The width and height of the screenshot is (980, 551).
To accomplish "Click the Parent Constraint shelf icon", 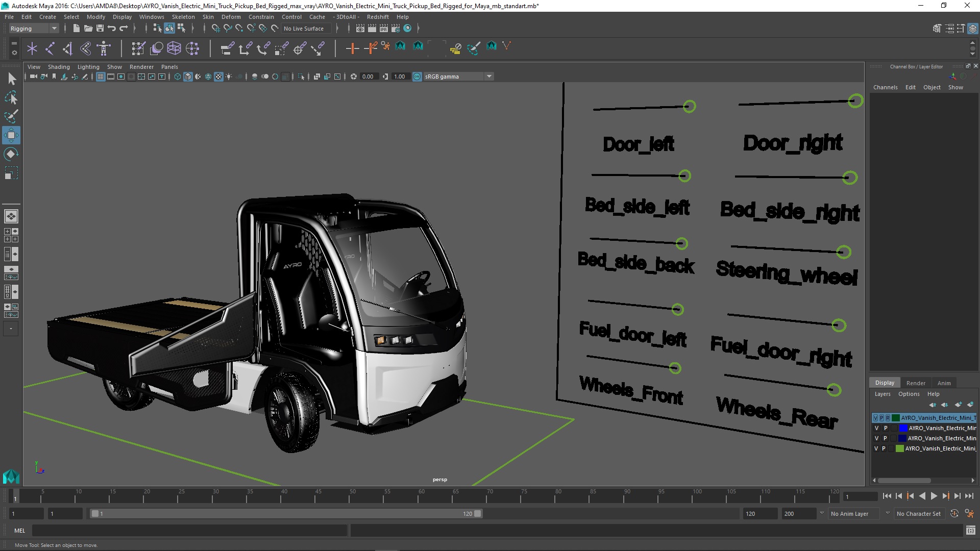I will pyautogui.click(x=227, y=48).
